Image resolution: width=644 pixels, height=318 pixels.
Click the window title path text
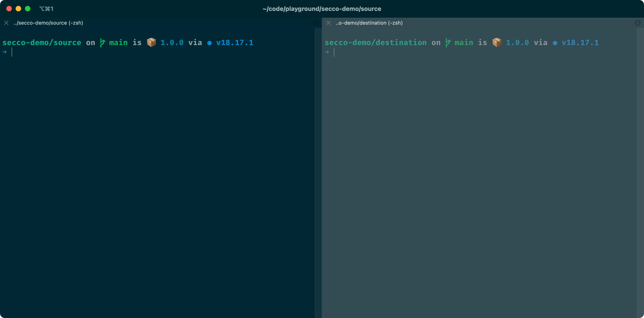322,9
